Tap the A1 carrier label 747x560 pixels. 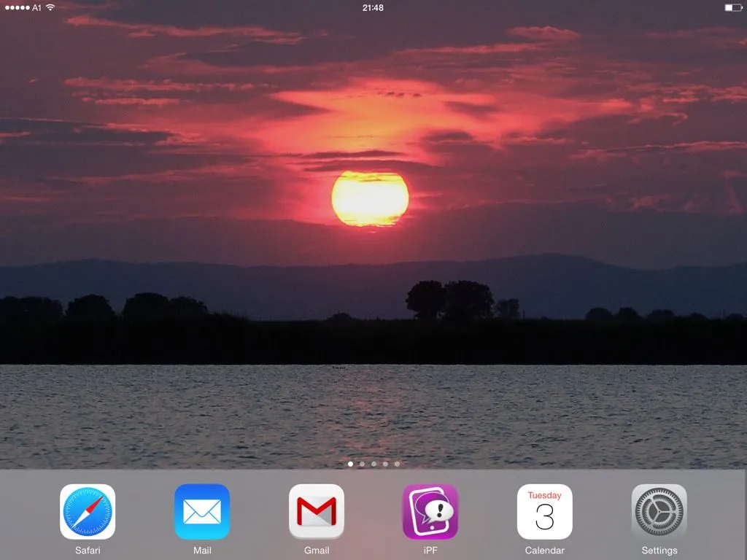(37, 7)
